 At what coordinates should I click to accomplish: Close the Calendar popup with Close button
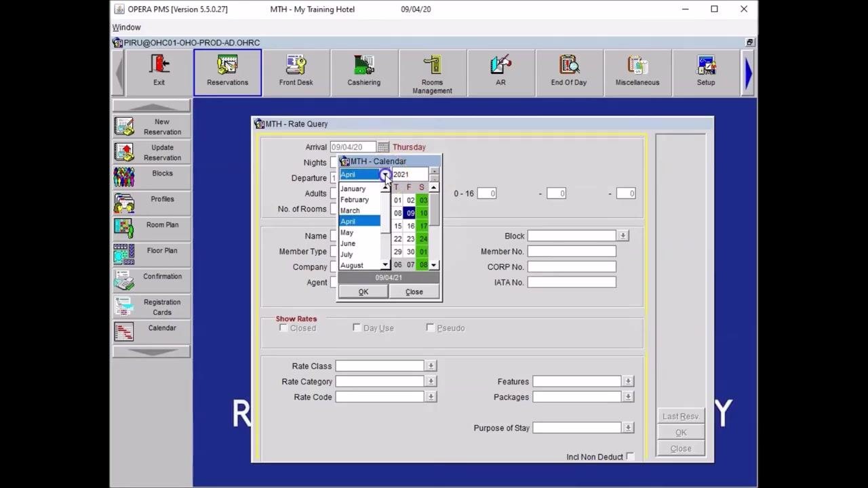tap(414, 292)
